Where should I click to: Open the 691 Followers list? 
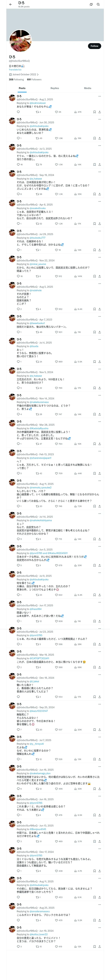point(34,80)
